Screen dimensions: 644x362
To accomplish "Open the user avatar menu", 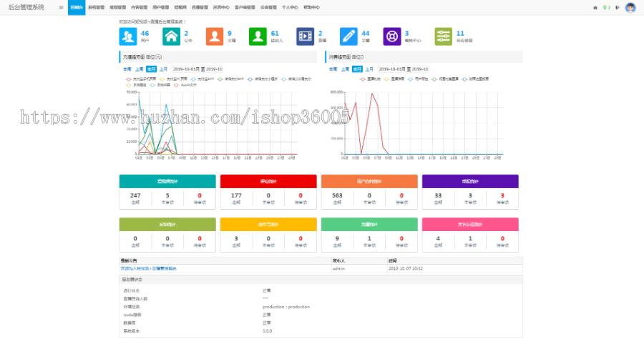I will click(x=630, y=8).
